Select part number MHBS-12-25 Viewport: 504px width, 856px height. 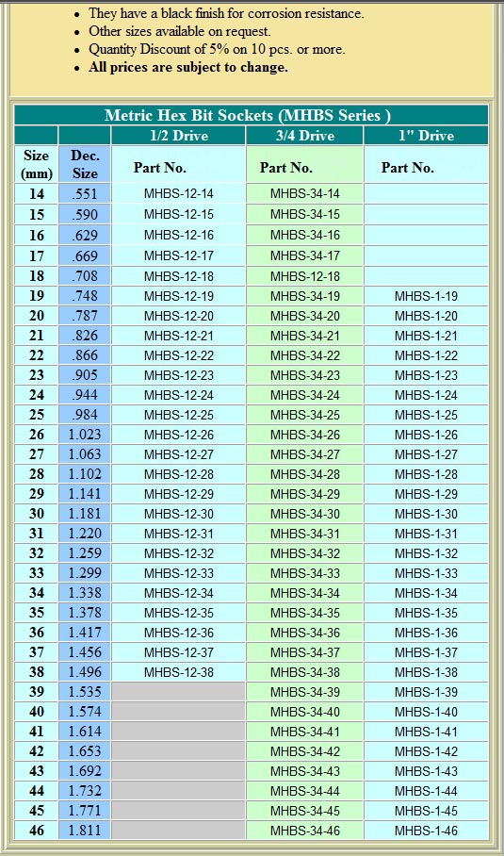(178, 415)
